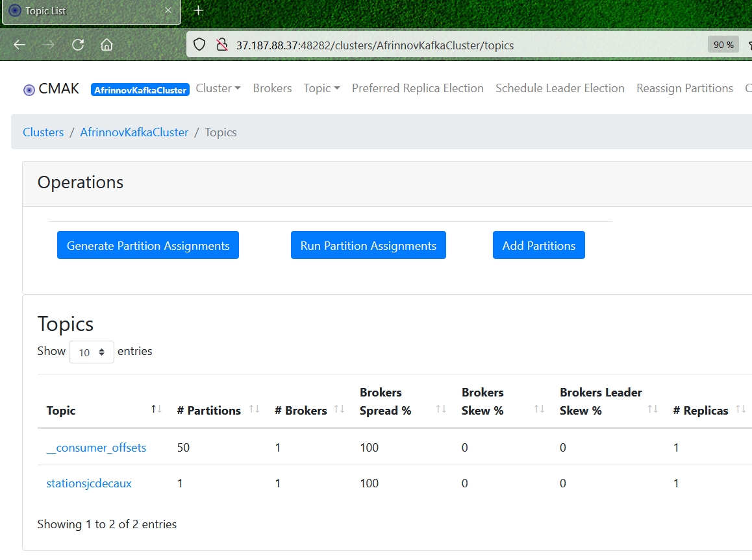Click the Topics section heading
The image size is (752, 560).
point(65,324)
